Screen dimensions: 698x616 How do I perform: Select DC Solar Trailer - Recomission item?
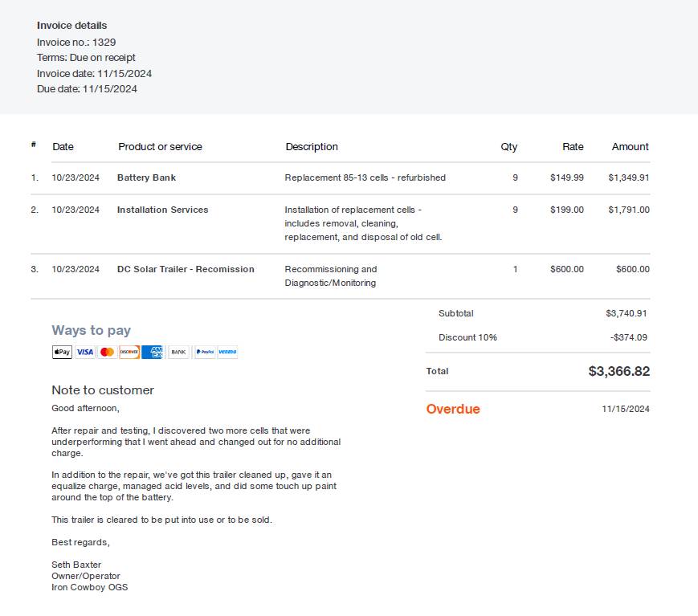click(x=186, y=269)
